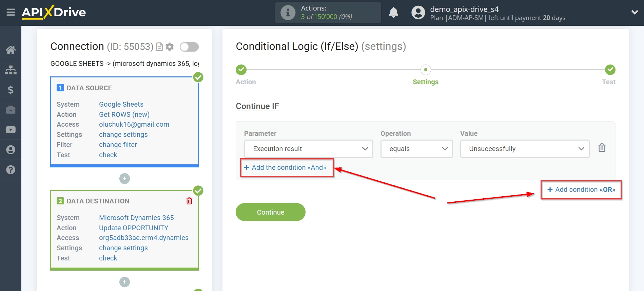This screenshot has height=291, width=644.
Task: Open the actions info icon
Action: (x=288, y=13)
